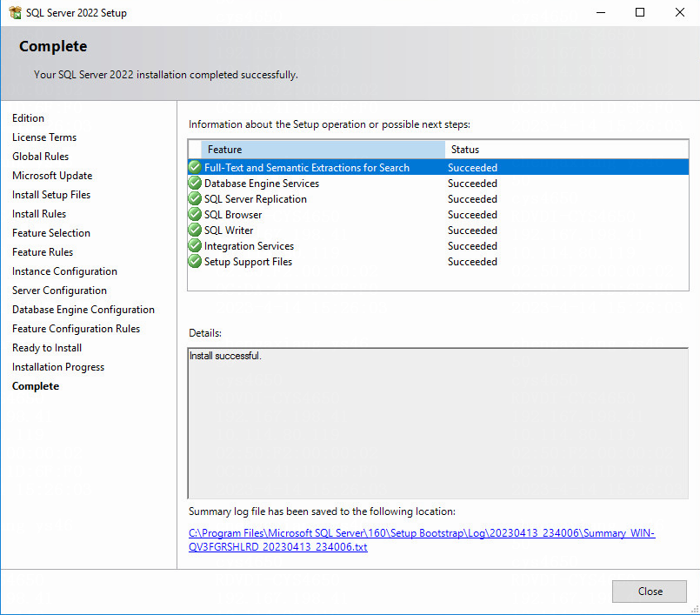Image resolution: width=700 pixels, height=615 pixels.
Task: Minimize the SQL Server 2022 Setup window
Action: click(x=601, y=12)
